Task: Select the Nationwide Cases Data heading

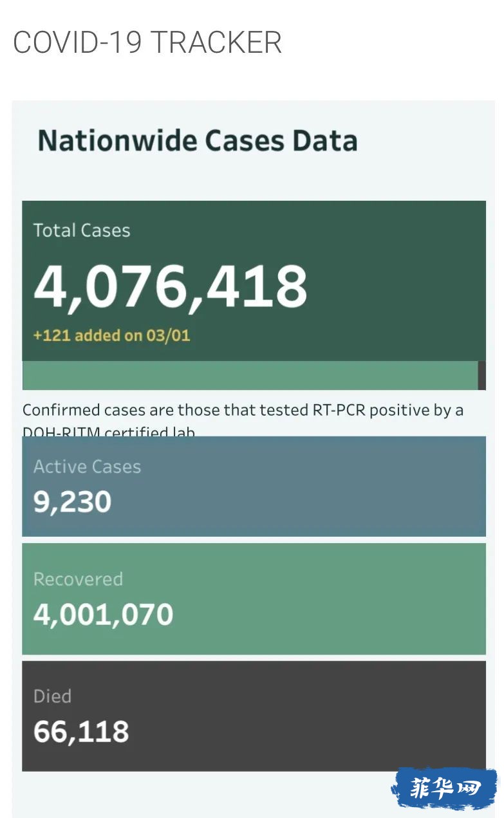Action: (198, 140)
